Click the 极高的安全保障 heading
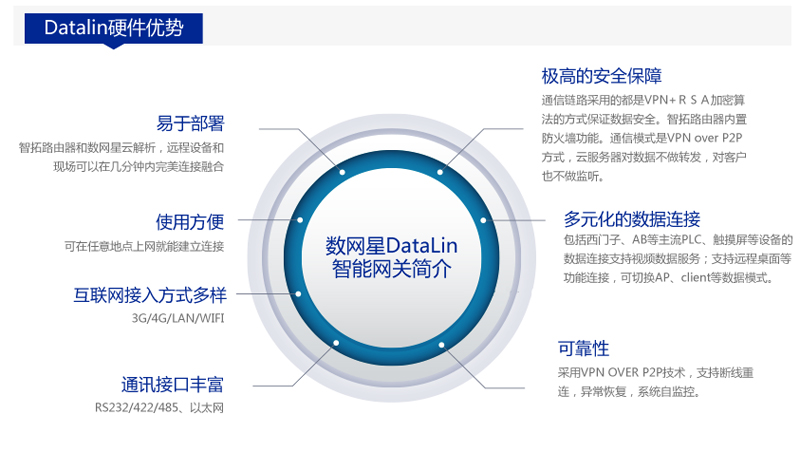800x452 pixels. tap(602, 77)
